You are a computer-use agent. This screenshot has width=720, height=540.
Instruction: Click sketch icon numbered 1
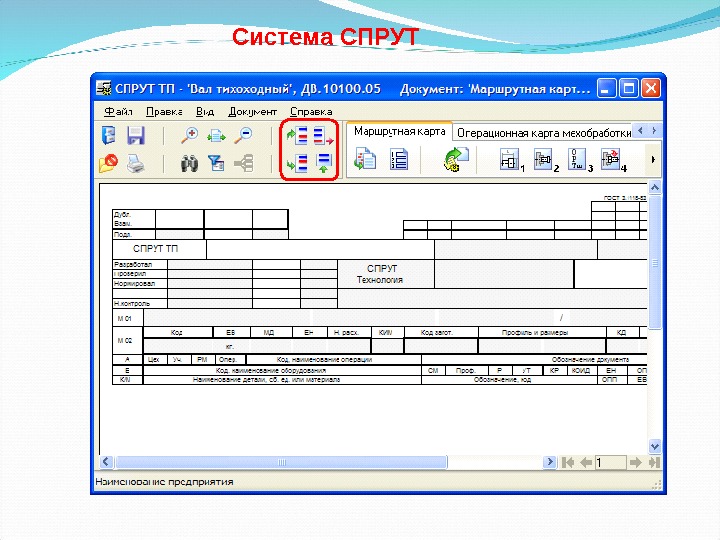pos(511,160)
